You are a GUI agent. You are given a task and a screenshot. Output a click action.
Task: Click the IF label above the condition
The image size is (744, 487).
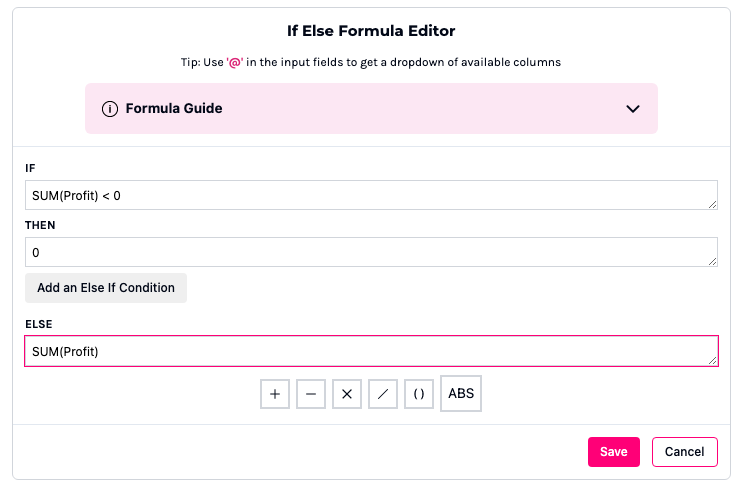(30, 169)
